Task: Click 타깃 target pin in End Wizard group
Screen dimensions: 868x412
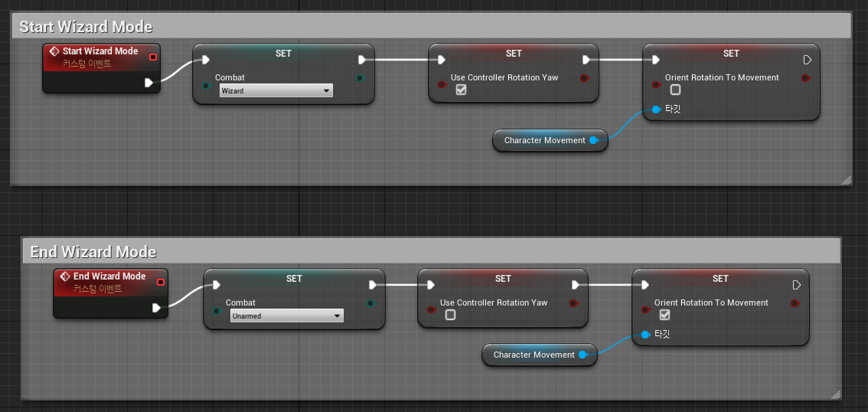Action: [645, 334]
